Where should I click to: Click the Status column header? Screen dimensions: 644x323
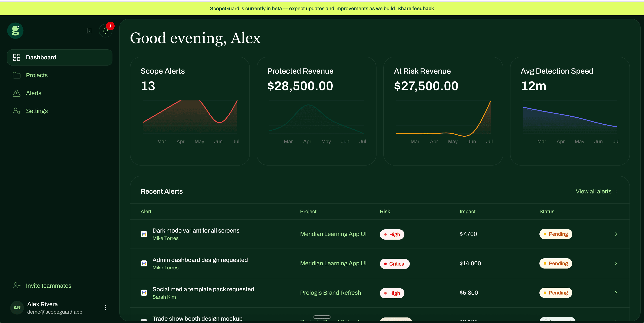pos(547,212)
